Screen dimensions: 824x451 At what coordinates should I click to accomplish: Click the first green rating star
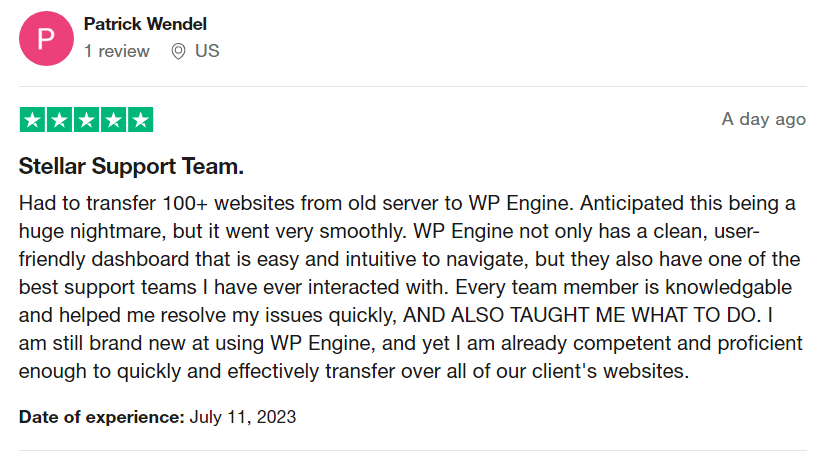[x=32, y=120]
